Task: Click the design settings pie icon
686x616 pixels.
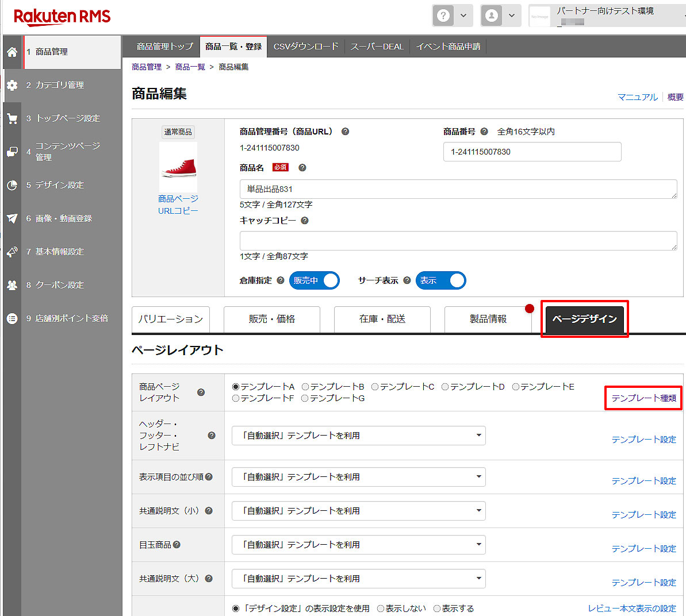Action: pos(12,185)
